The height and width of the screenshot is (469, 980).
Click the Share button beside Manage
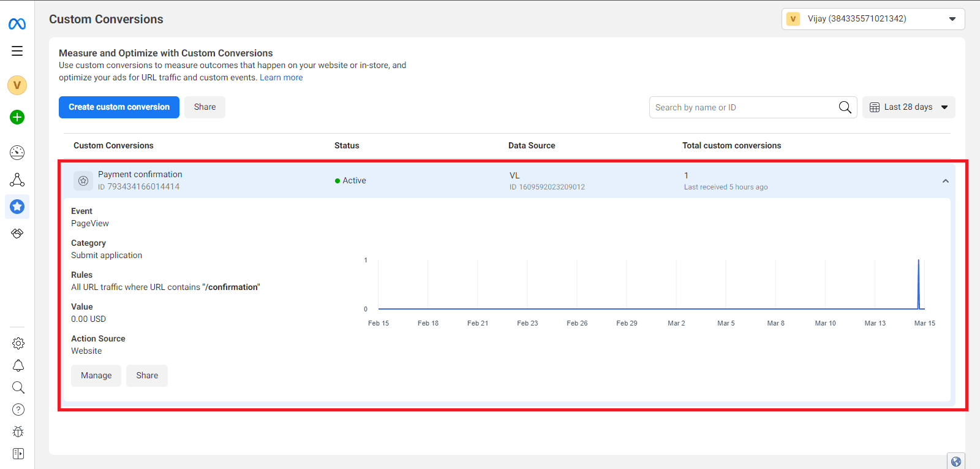point(147,376)
